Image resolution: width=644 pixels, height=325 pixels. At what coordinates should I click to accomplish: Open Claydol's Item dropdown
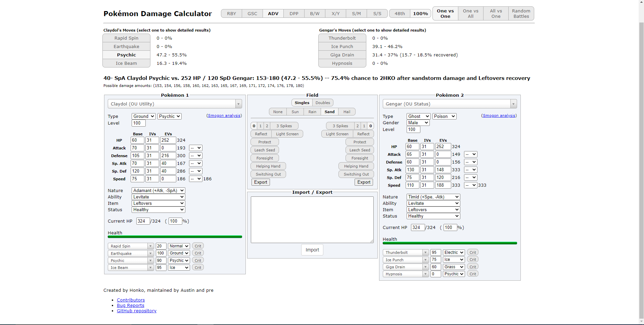tap(158, 203)
